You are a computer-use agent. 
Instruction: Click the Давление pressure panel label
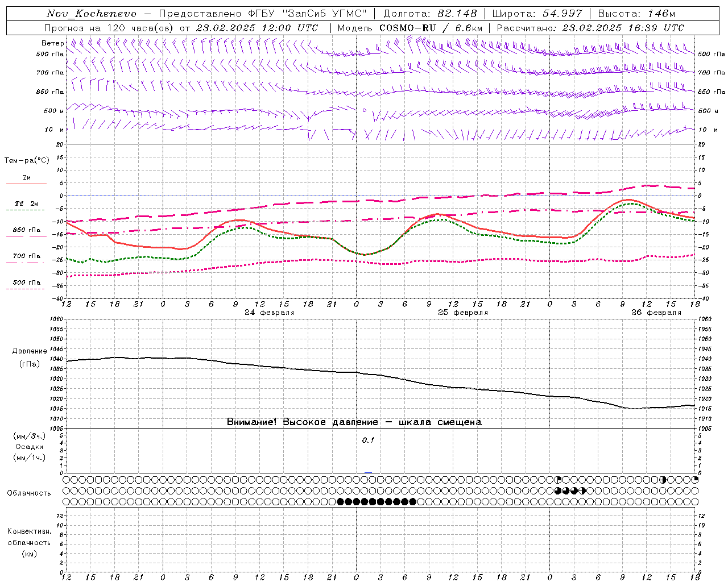tap(30, 351)
